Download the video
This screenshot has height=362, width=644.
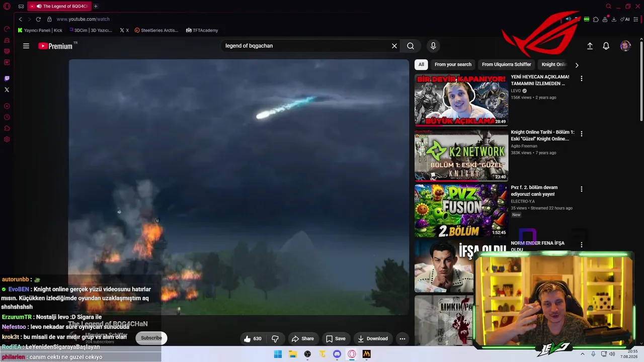point(373,339)
